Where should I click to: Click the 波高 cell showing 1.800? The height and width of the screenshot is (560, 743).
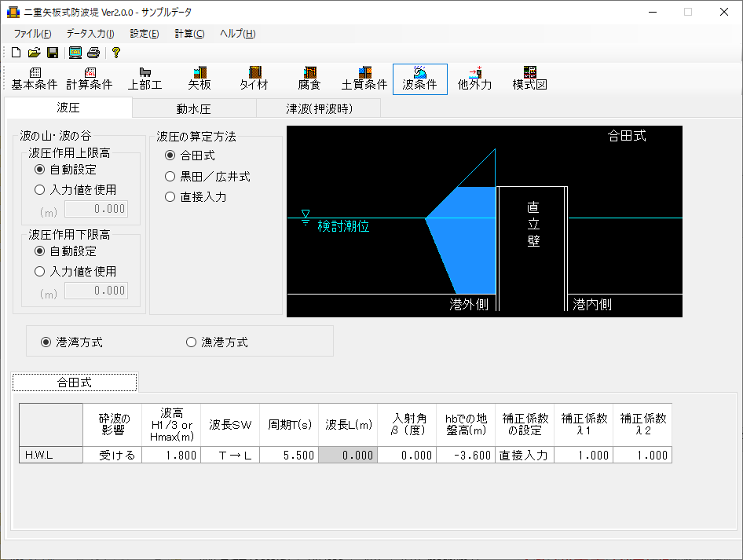click(171, 456)
